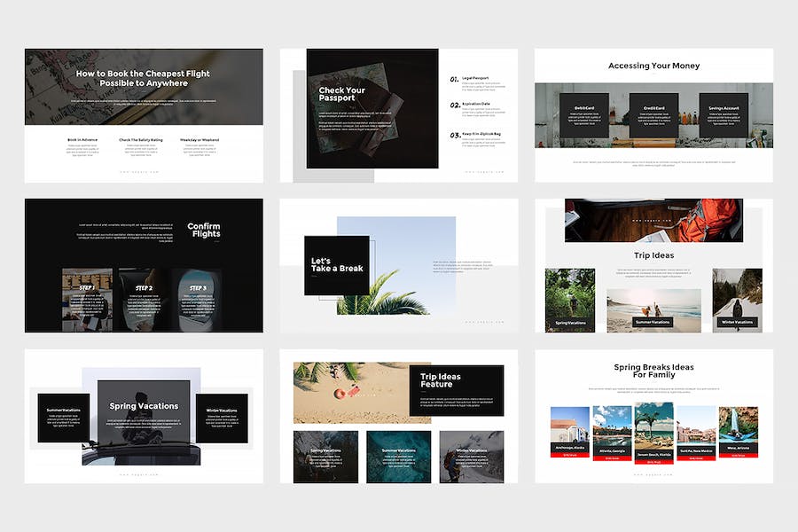
Task: Select the STEP 3 airplane window card
Action: pyautogui.click(x=198, y=300)
